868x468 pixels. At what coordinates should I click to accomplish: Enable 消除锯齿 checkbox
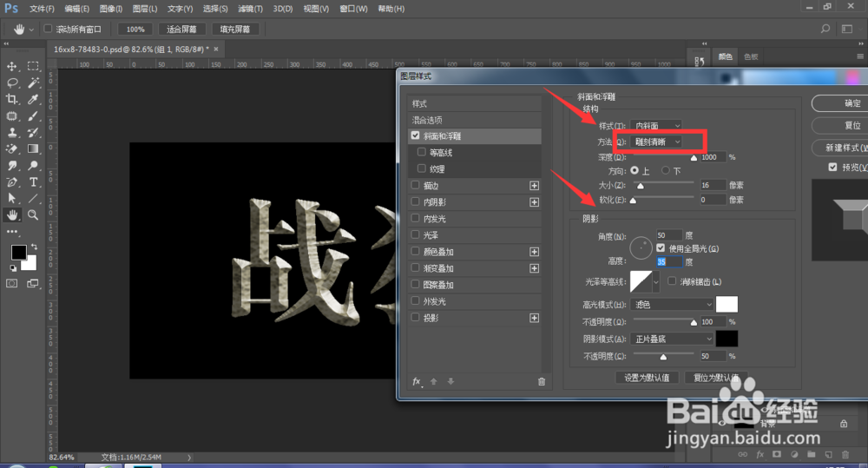pyautogui.click(x=672, y=280)
